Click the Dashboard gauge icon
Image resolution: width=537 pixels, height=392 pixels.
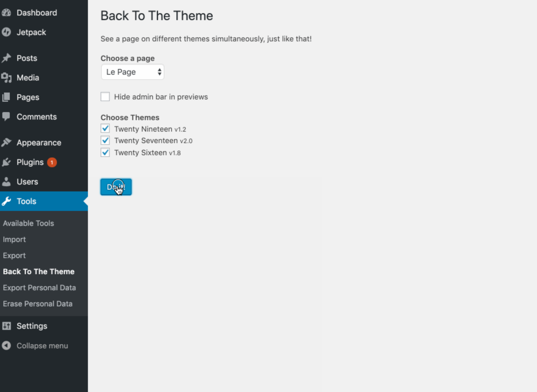(x=6, y=13)
